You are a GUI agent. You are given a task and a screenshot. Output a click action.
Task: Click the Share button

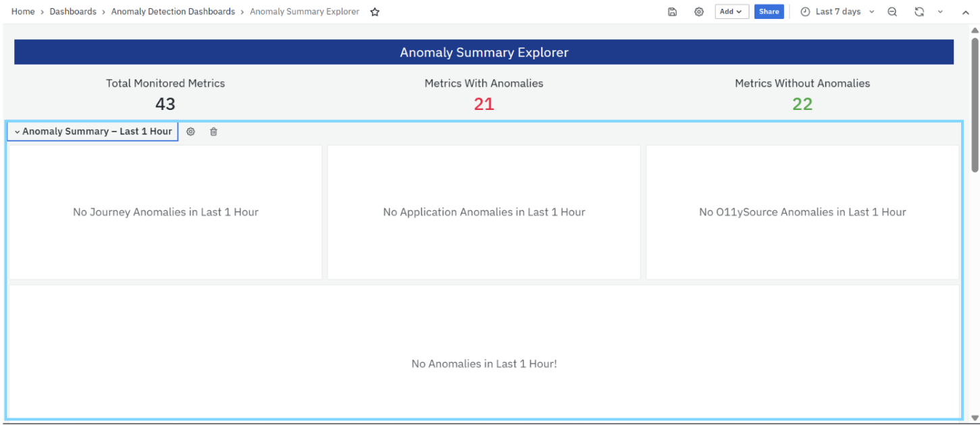coord(769,11)
